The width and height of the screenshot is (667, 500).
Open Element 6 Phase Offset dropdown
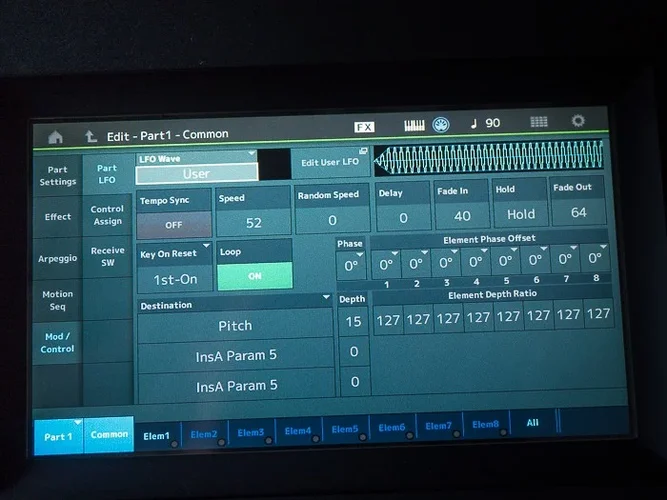pos(535,259)
